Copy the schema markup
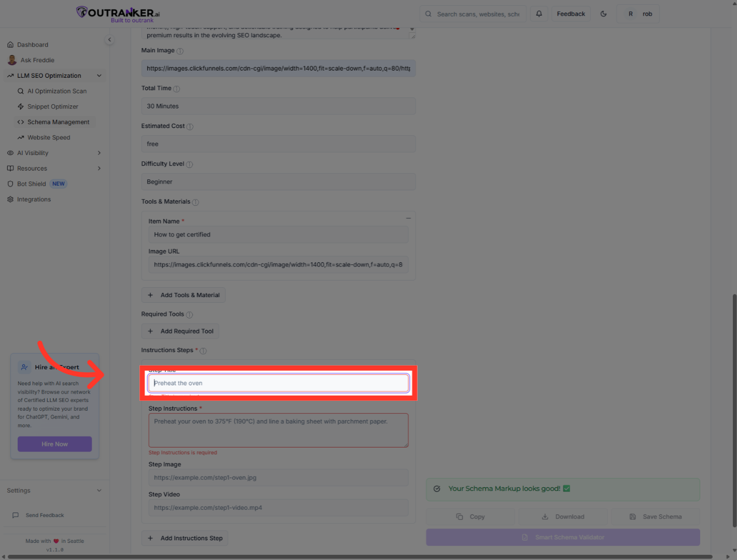This screenshot has width=737, height=560. pos(471,517)
